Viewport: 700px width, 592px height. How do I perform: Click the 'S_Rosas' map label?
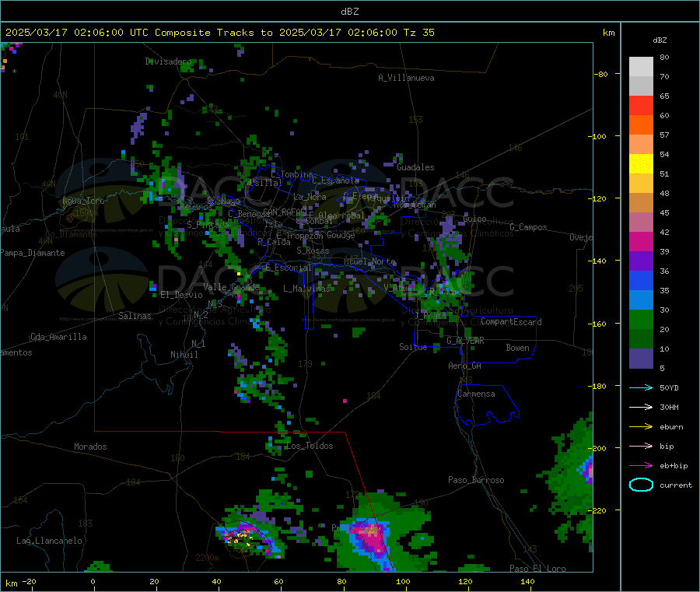point(313,251)
